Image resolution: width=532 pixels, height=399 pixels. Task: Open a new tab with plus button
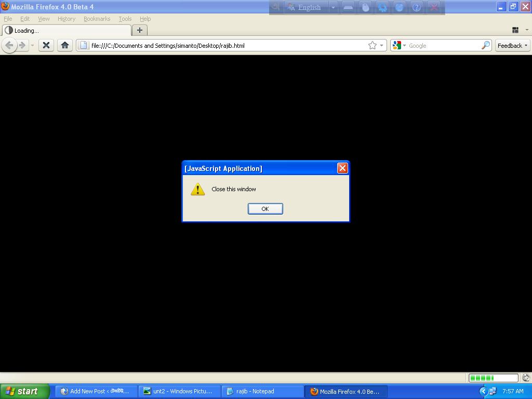point(139,30)
